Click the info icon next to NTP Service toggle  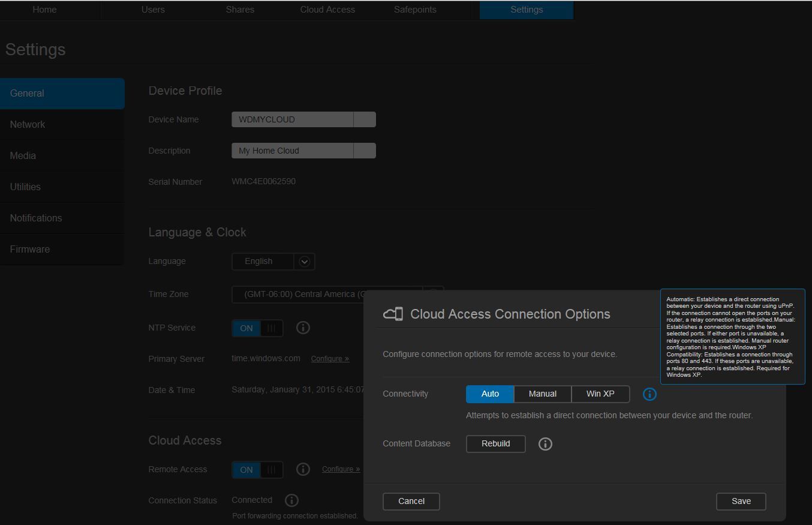pos(303,328)
